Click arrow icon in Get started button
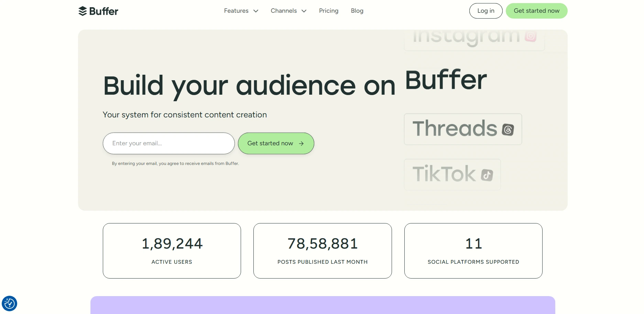 301,144
